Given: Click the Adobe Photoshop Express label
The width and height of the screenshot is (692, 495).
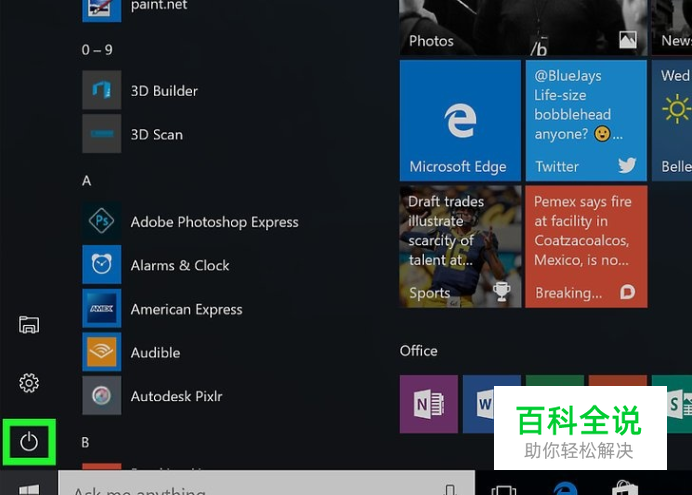Looking at the screenshot, I should coord(214,222).
